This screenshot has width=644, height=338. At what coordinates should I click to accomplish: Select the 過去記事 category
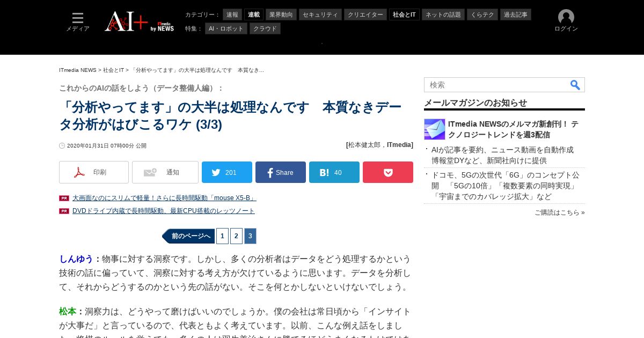tap(516, 14)
